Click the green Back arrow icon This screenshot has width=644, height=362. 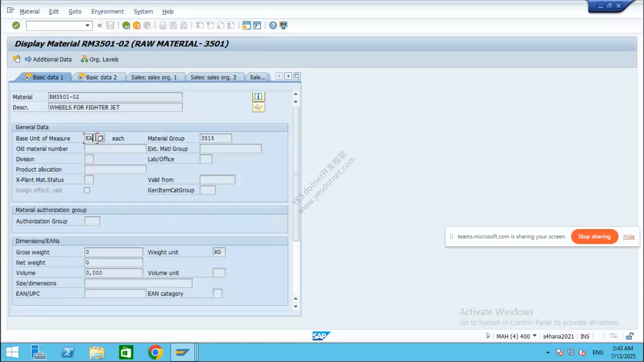[126, 25]
